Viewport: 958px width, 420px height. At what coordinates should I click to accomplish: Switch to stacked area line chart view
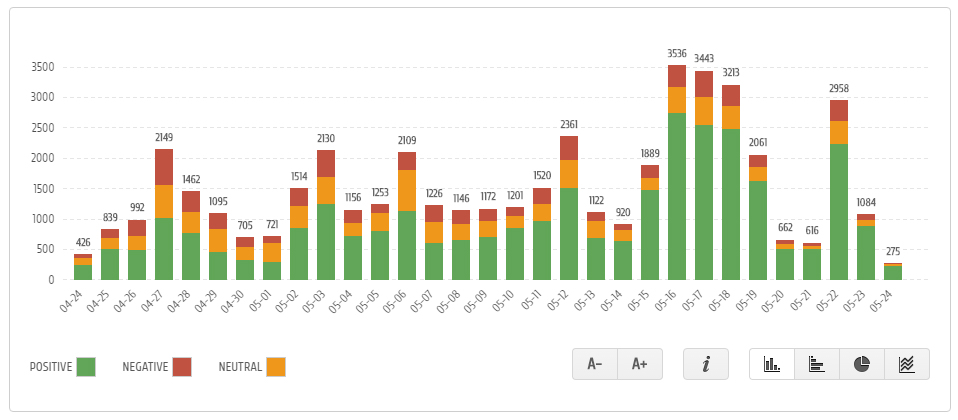(x=906, y=364)
